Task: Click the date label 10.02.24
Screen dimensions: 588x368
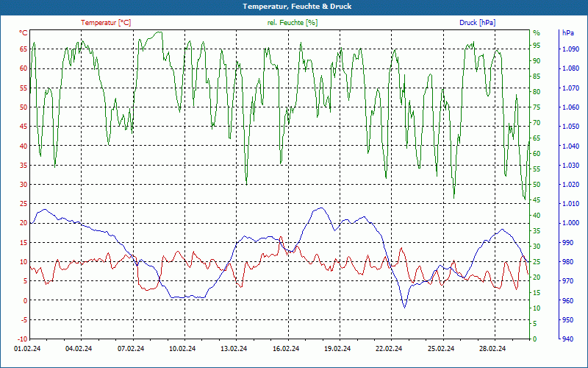Action: point(182,349)
